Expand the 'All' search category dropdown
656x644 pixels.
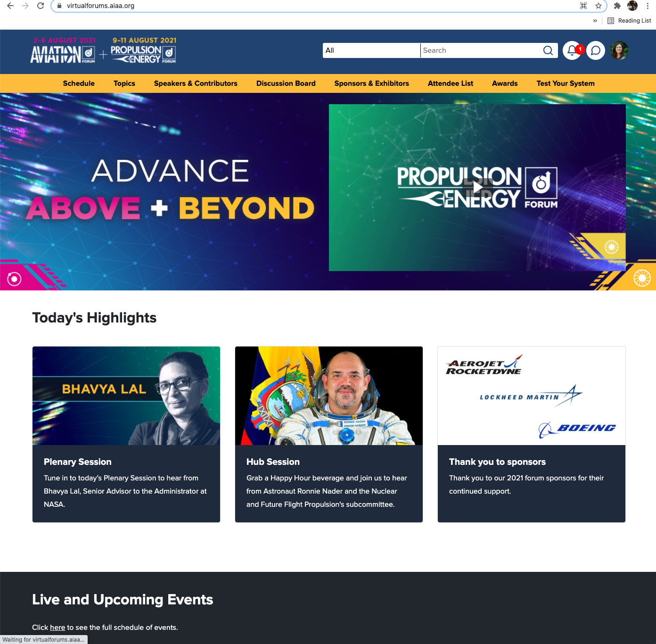coord(371,50)
